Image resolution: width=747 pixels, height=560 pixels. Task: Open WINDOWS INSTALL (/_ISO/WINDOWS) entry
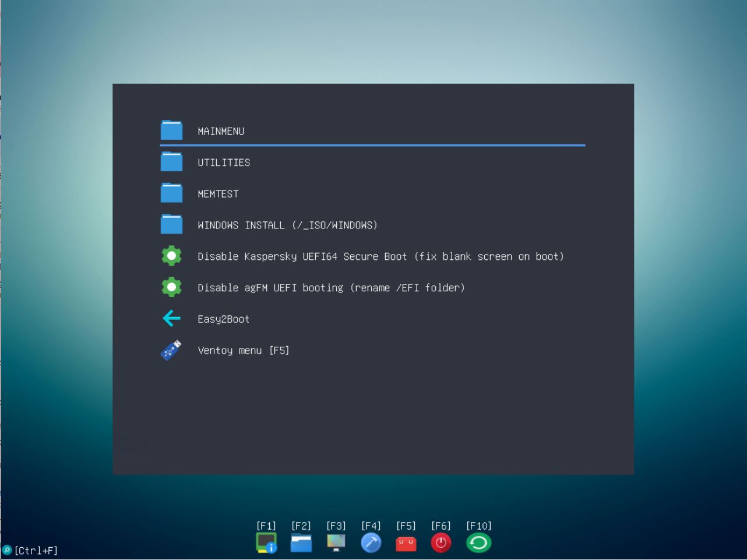pos(287,225)
